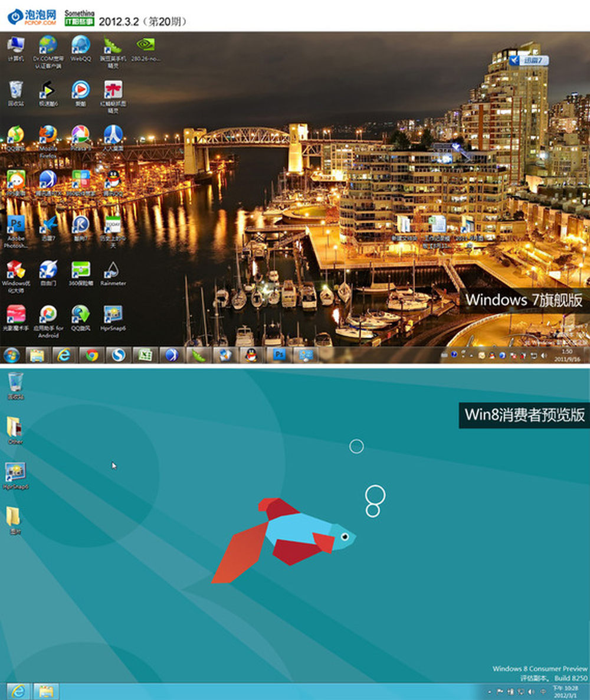Open the WebQQ desktop shortcut
The height and width of the screenshot is (700, 590).
[81, 48]
